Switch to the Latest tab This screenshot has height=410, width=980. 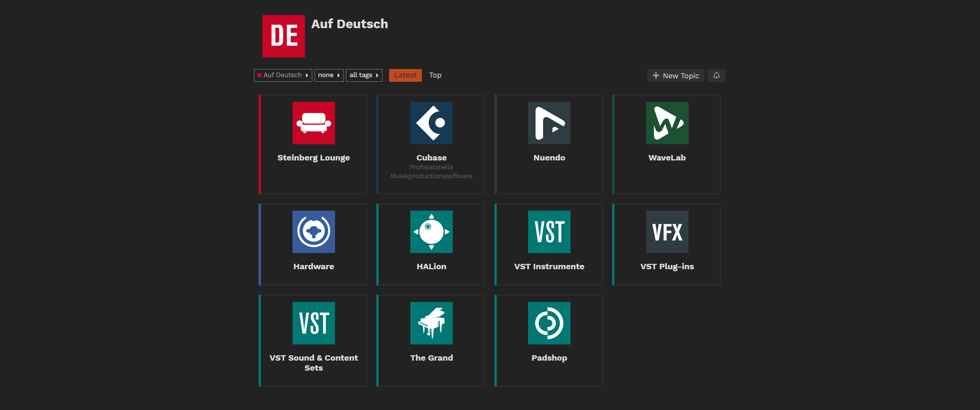tap(405, 75)
